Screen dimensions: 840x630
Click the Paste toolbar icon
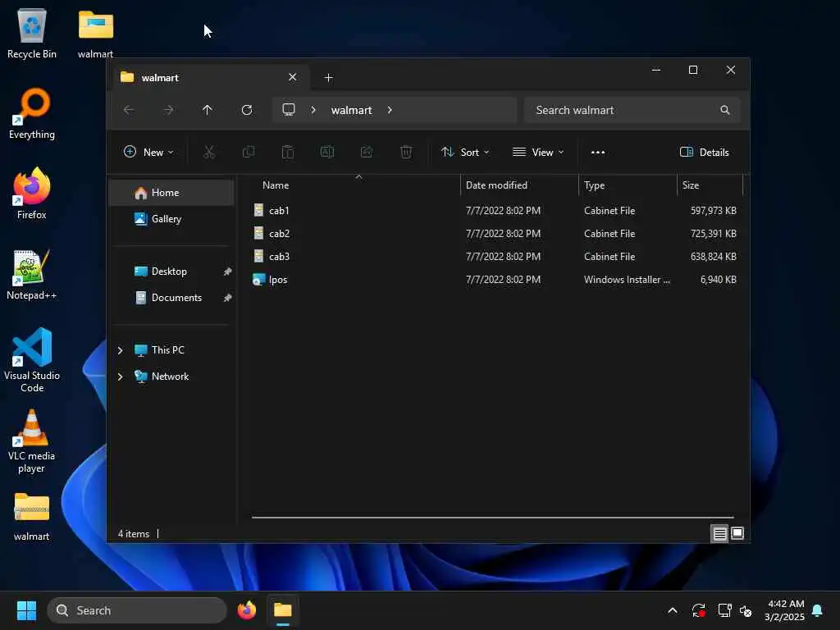288,152
